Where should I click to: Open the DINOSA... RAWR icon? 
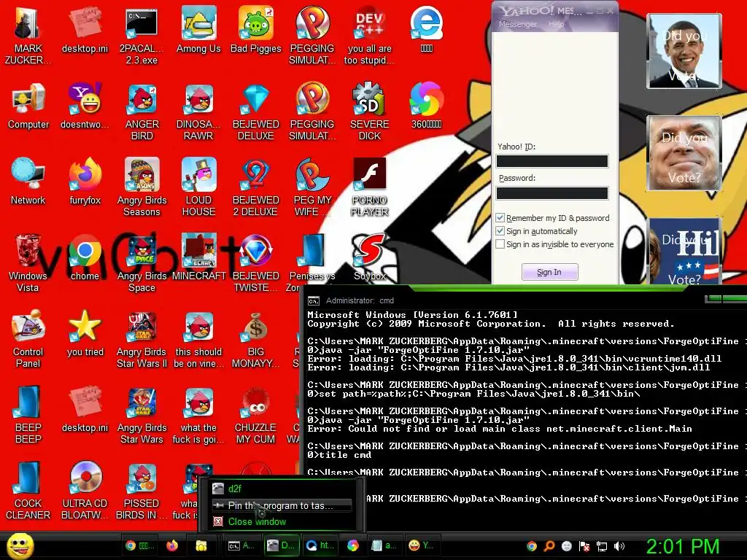coord(198,112)
